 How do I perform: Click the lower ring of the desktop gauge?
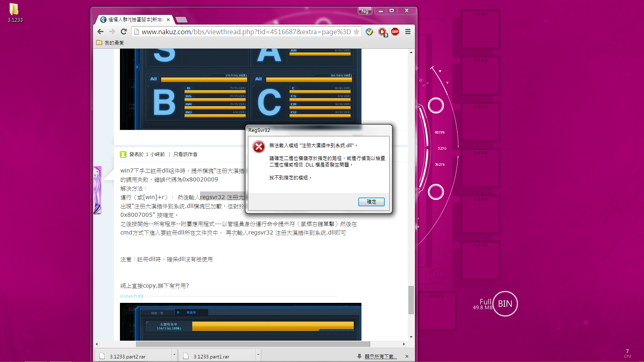coord(436,192)
